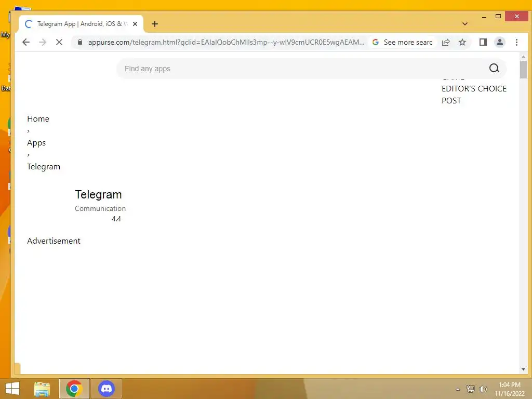Screen dimensions: 532x399
Task: Open POST menu item
Action: point(451,100)
